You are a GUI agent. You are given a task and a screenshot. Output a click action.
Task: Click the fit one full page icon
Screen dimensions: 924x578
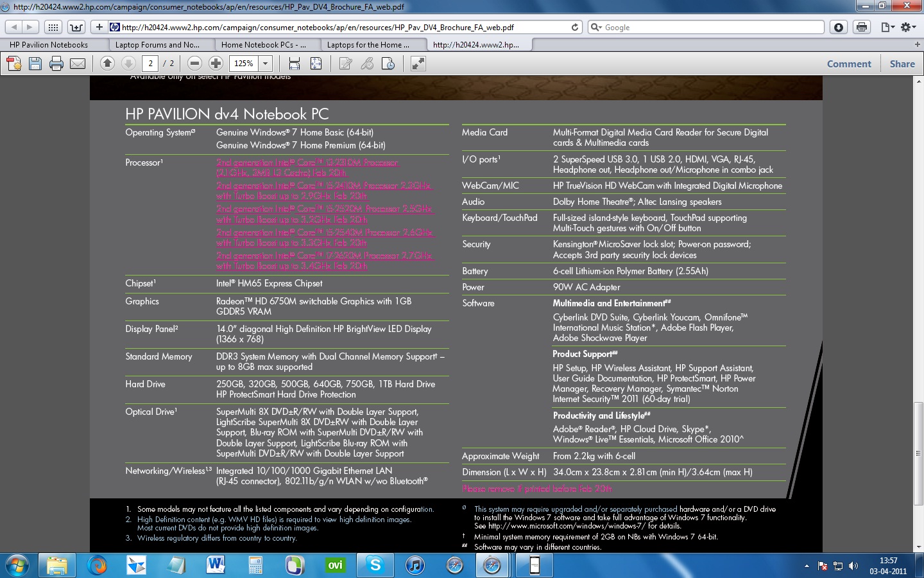point(316,64)
